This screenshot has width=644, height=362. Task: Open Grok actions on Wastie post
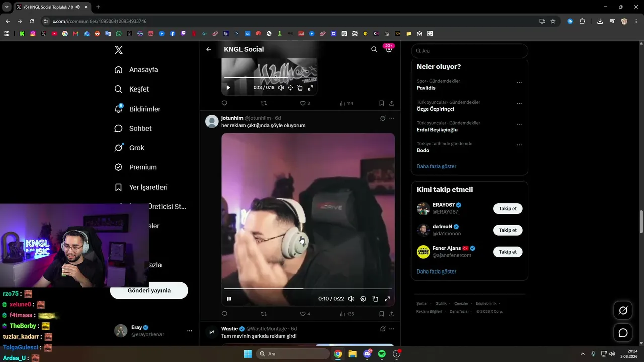tap(383, 329)
